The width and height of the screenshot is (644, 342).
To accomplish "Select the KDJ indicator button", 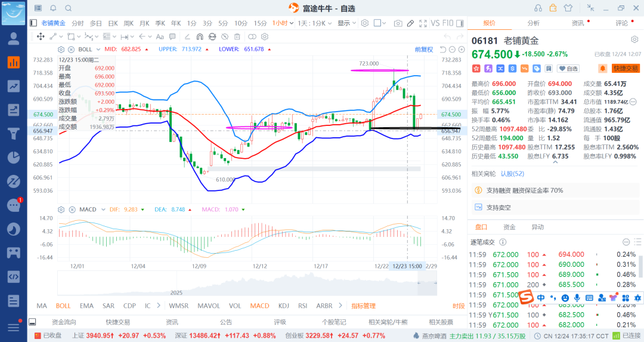I will coord(283,306).
